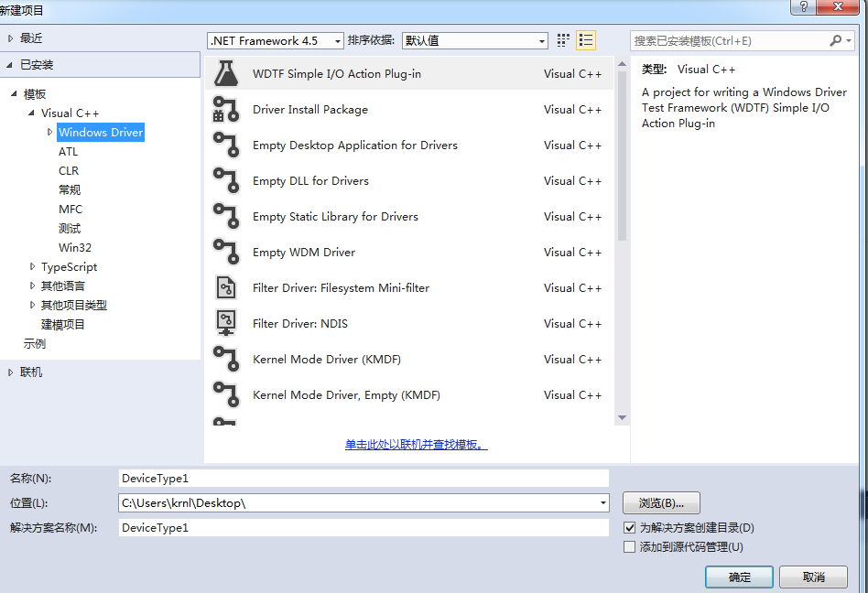
Task: Open the link to find templates online
Action: (x=416, y=445)
